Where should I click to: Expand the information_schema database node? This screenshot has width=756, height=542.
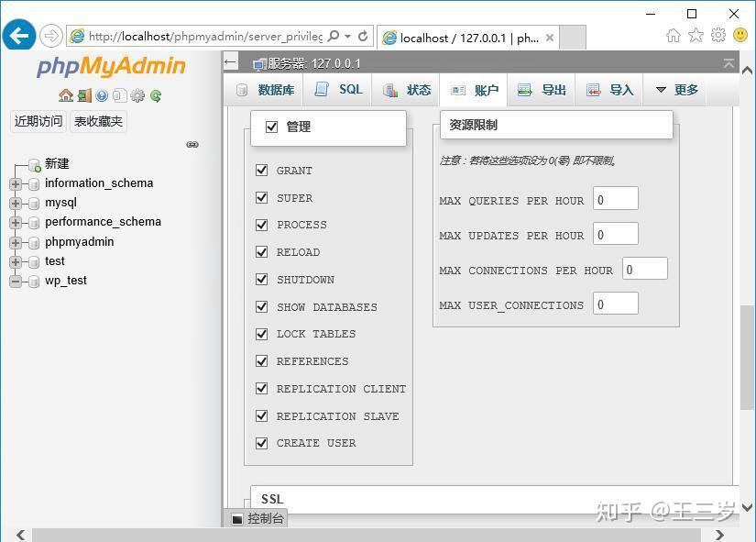(16, 184)
